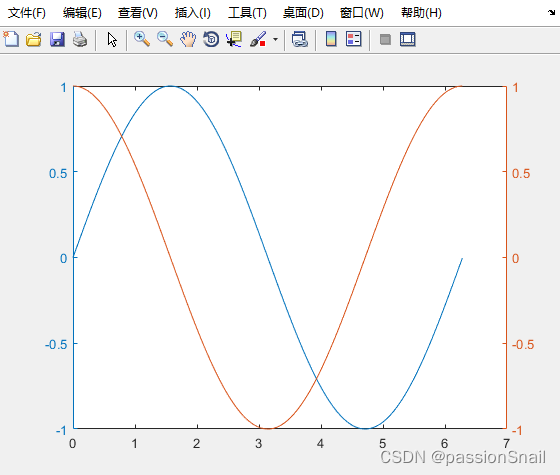Enable the Rotate 3D tool
The height and width of the screenshot is (475, 560).
(211, 39)
